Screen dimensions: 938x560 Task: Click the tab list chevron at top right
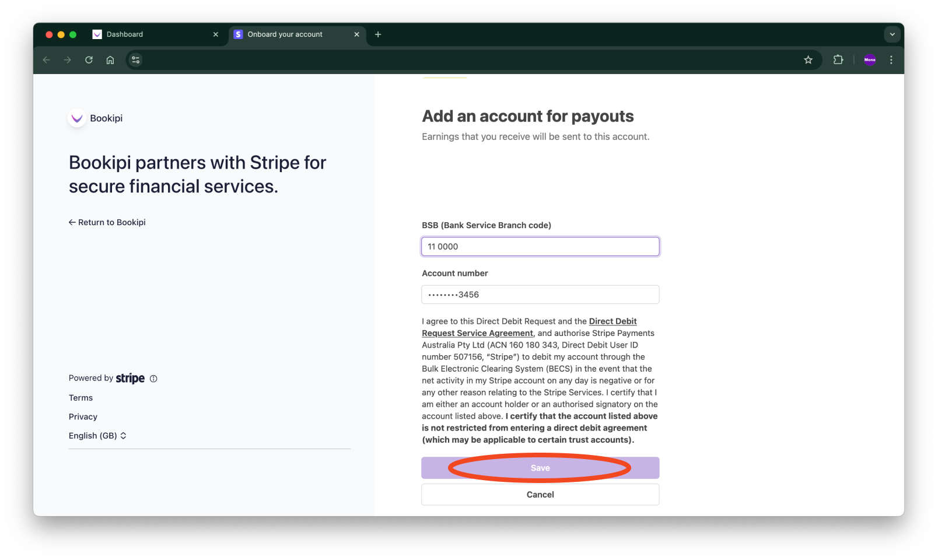coord(892,34)
